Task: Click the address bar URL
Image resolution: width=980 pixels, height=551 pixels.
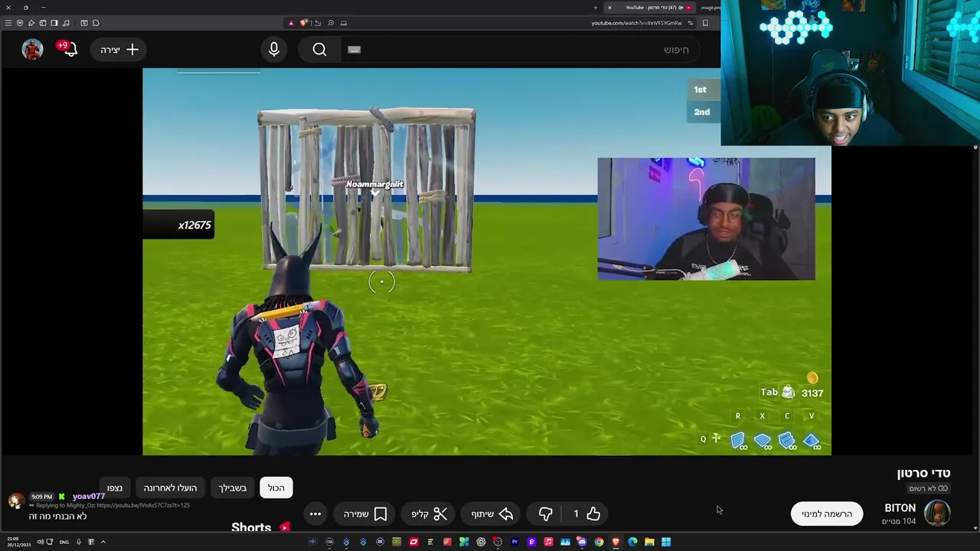Action: 636,23
